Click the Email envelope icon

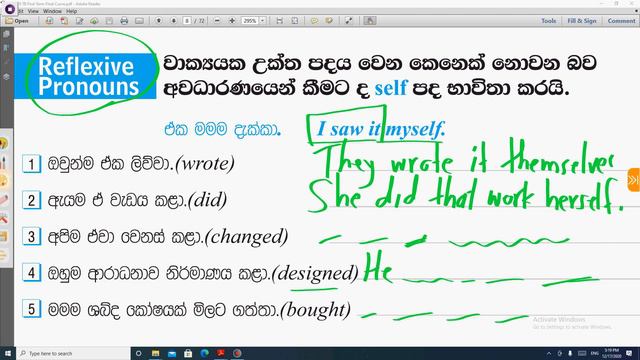pyautogui.click(x=139, y=21)
